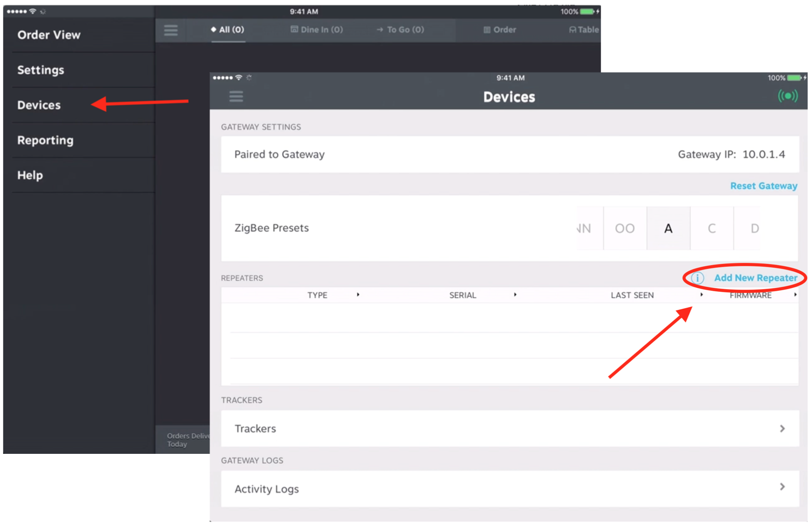The width and height of the screenshot is (812, 528).
Task: Sort repeaters by Type column
Action: coord(317,295)
